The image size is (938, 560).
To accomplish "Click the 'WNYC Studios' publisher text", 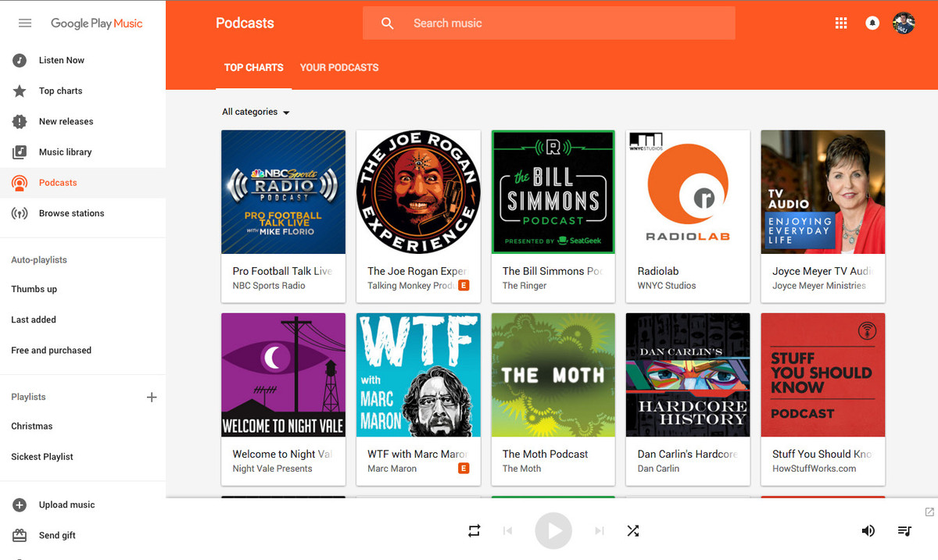I will coord(667,286).
